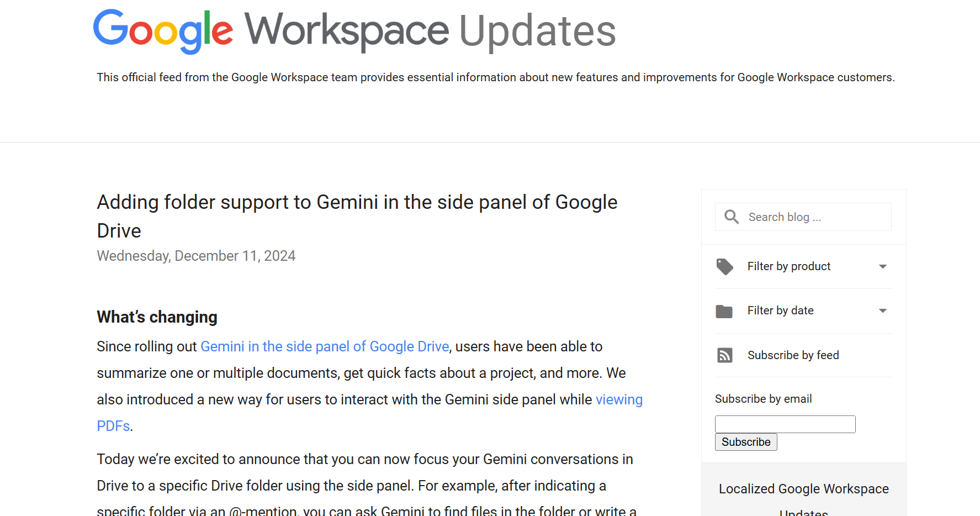Click the Localized Google Workspace Updates section
980x516 pixels.
click(x=803, y=489)
